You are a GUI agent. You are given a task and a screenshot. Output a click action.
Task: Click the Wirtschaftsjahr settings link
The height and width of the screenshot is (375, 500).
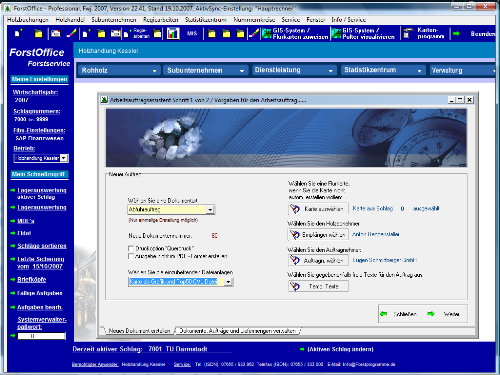coord(35,92)
